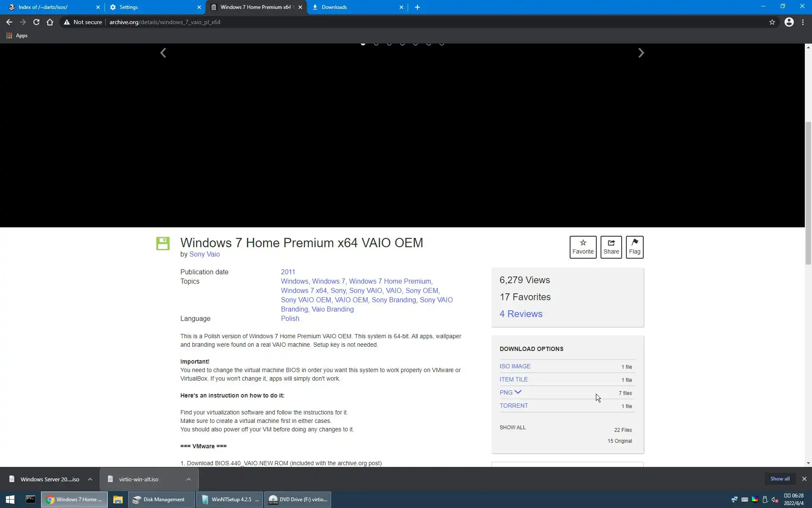The height and width of the screenshot is (508, 812).
Task: Click the page vertical scrollbar thumb
Action: click(x=808, y=193)
